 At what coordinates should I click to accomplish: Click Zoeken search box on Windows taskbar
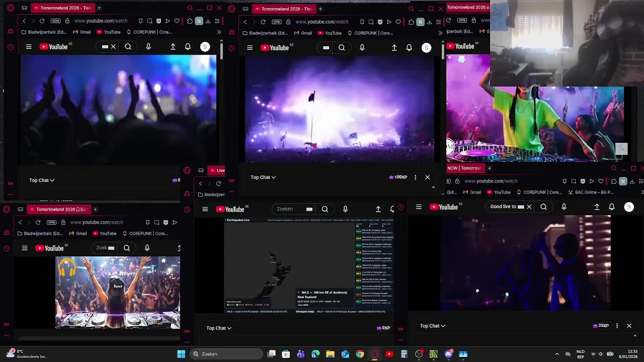click(226, 354)
